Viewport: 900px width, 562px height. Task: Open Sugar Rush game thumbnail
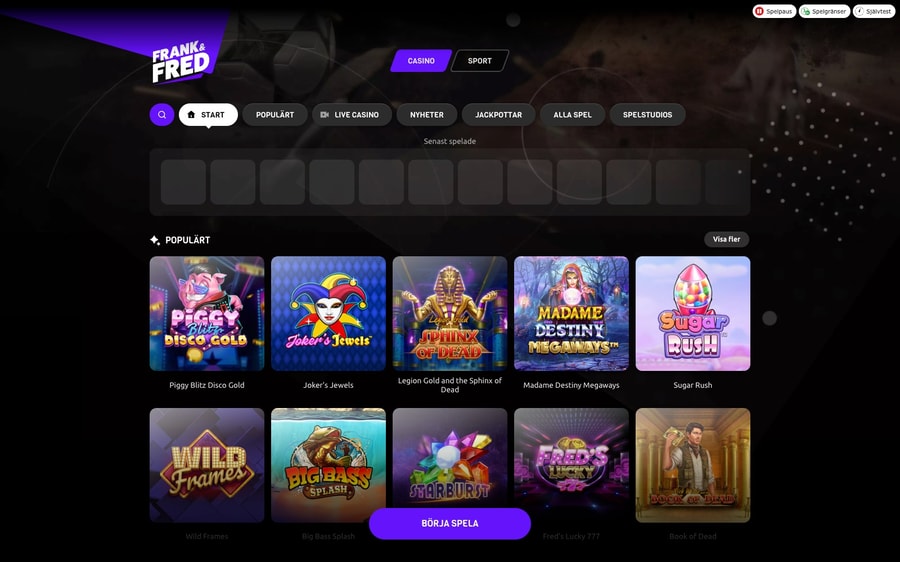pyautogui.click(x=693, y=313)
